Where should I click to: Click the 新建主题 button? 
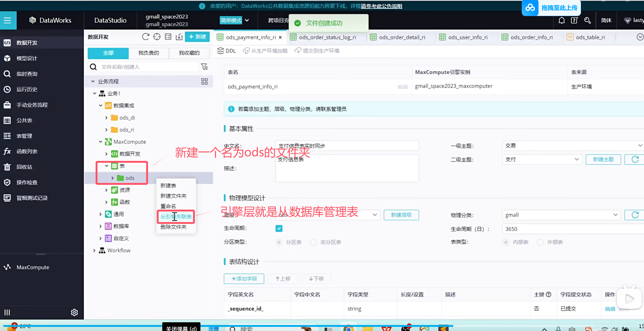pyautogui.click(x=603, y=160)
